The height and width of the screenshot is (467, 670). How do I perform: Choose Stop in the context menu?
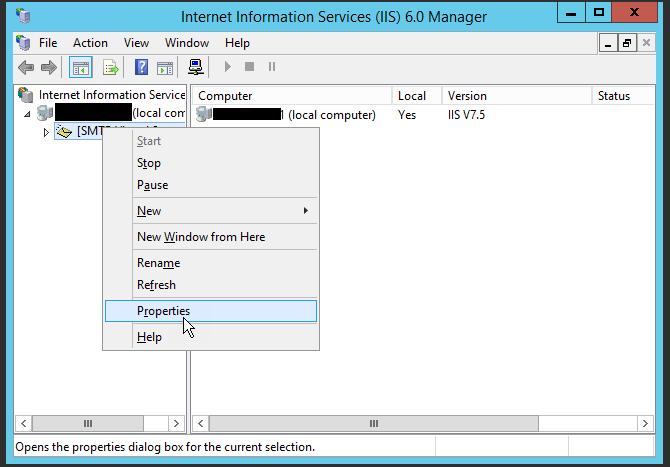149,163
